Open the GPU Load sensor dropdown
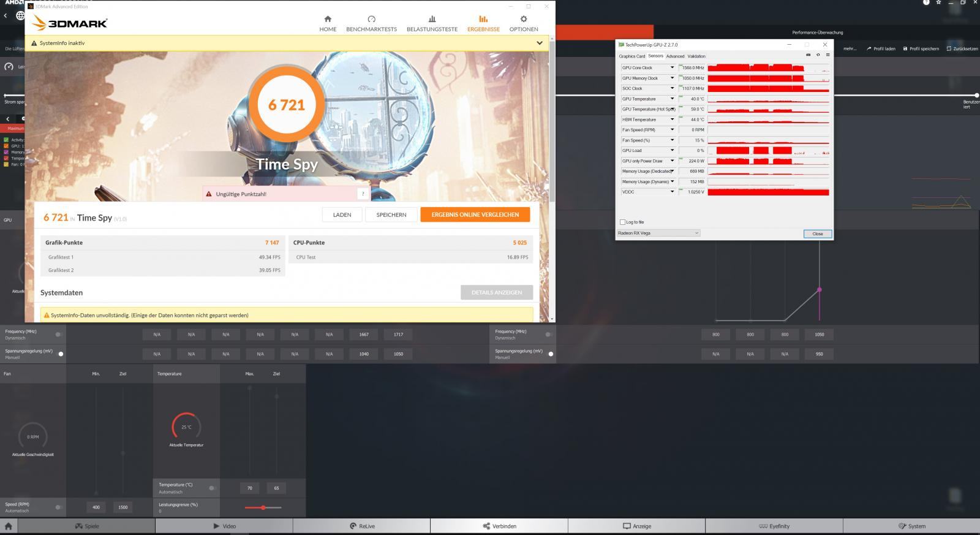980x535 pixels. [x=672, y=150]
